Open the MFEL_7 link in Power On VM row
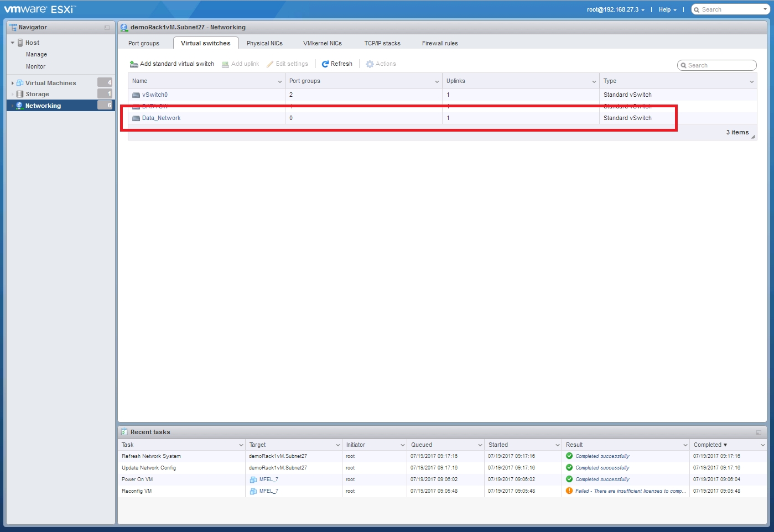This screenshot has height=532, width=774. [269, 479]
